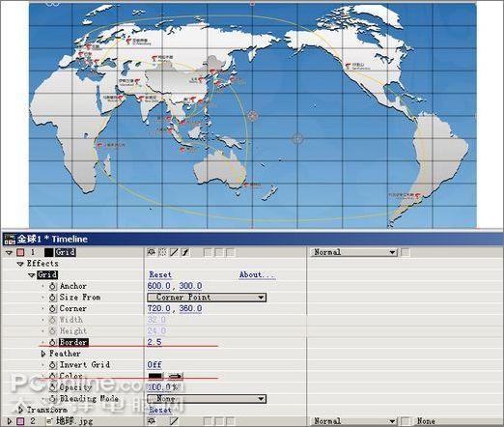Image resolution: width=504 pixels, height=427 pixels.
Task: Click the label color square of layer 2
Action: pyautogui.click(x=20, y=421)
